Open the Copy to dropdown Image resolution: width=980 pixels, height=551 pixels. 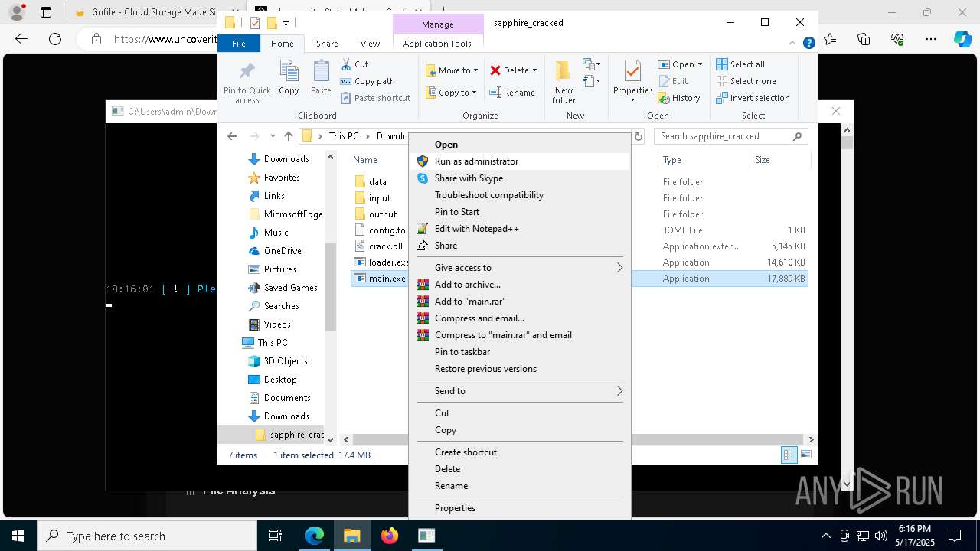tap(452, 93)
